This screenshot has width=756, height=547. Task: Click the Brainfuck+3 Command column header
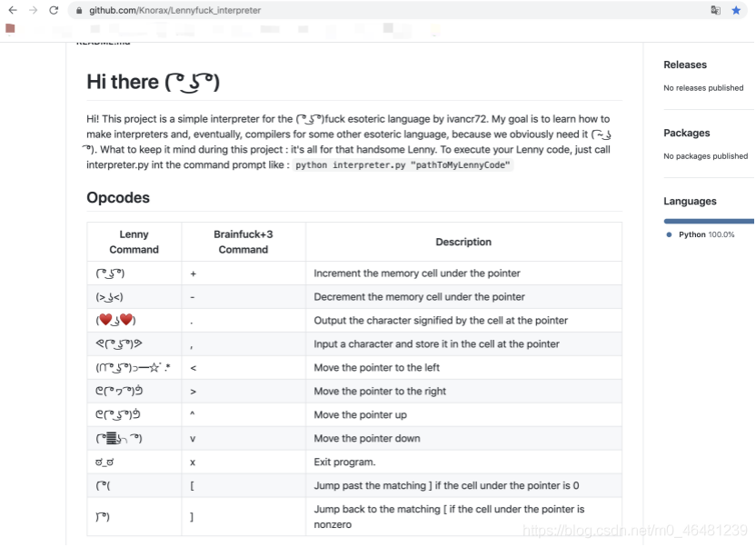(243, 242)
